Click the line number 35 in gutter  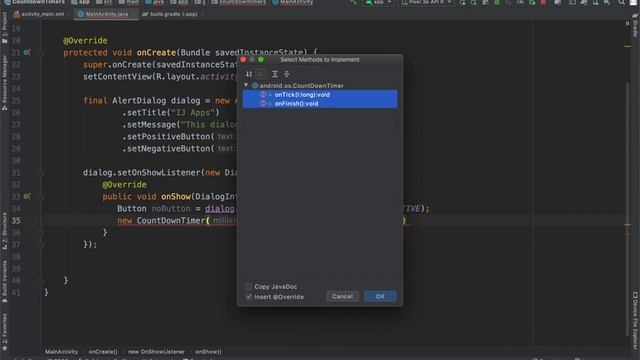[16, 220]
